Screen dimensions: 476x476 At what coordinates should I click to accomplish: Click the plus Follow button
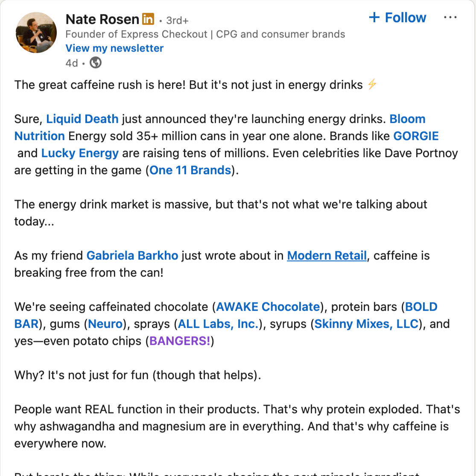tap(397, 18)
